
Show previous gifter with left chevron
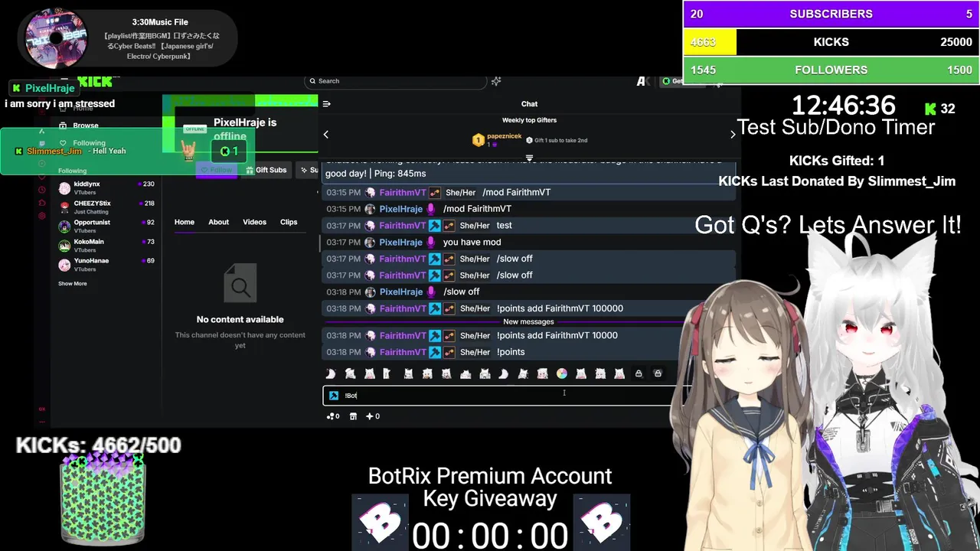(326, 135)
